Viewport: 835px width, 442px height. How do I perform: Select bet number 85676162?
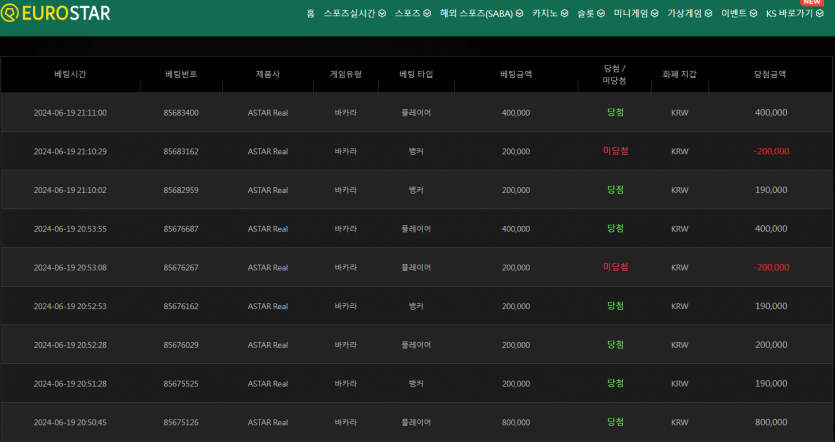click(x=181, y=306)
